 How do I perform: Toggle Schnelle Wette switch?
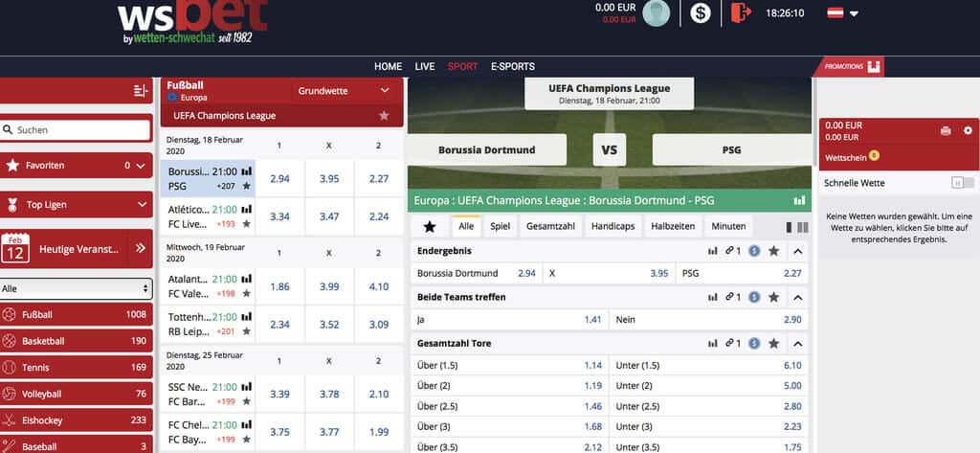click(x=963, y=183)
